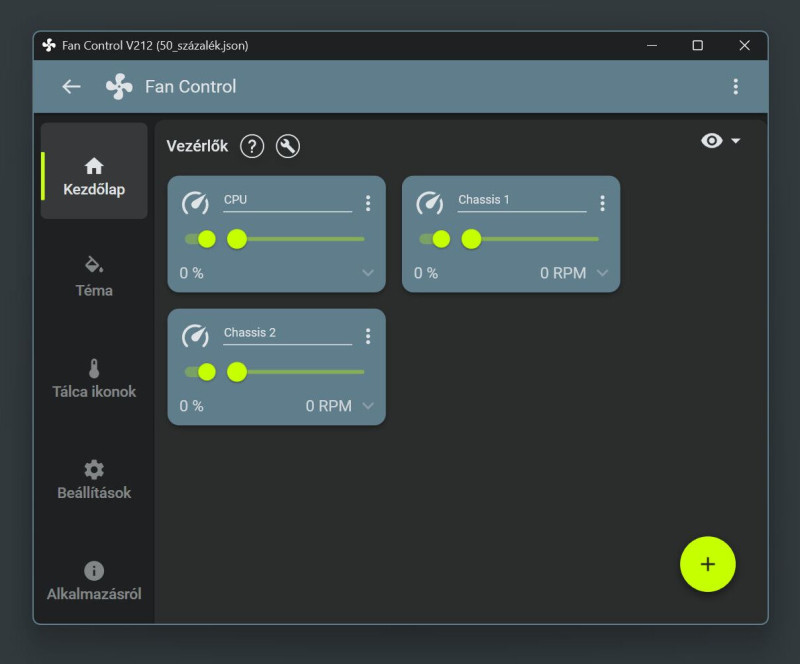Close the Fan Control window
Viewport: 800px width, 664px height.
[744, 45]
